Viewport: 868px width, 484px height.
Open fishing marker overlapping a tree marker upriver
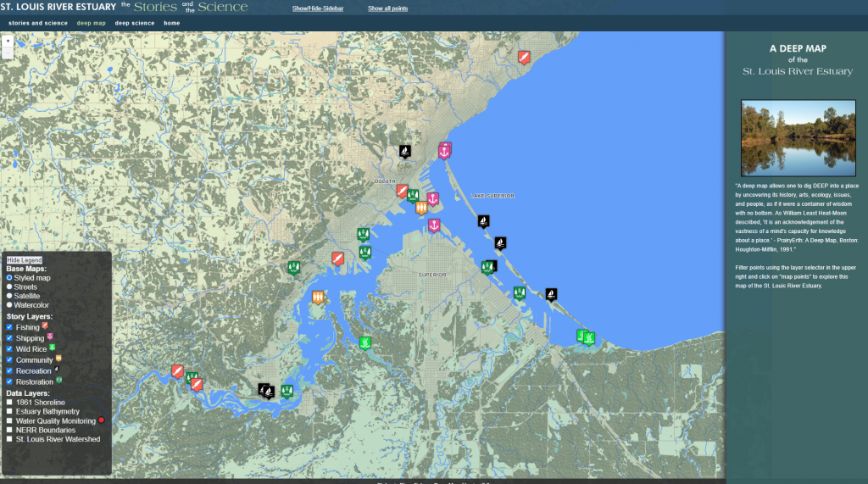click(x=197, y=385)
